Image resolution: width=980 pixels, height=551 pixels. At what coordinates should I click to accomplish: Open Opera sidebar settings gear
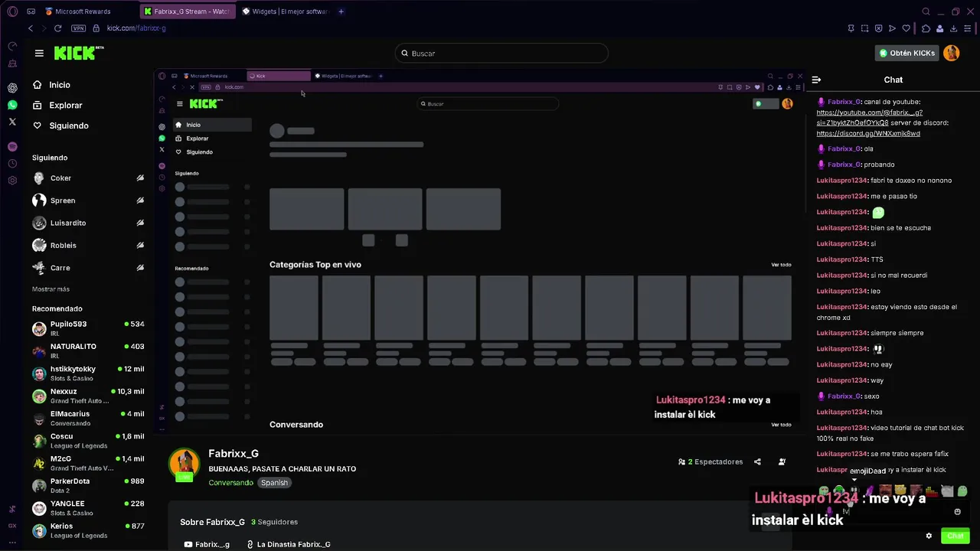point(12,181)
